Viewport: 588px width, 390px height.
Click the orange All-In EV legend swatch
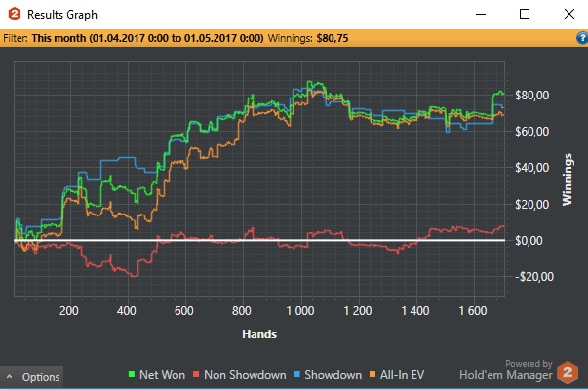click(372, 374)
